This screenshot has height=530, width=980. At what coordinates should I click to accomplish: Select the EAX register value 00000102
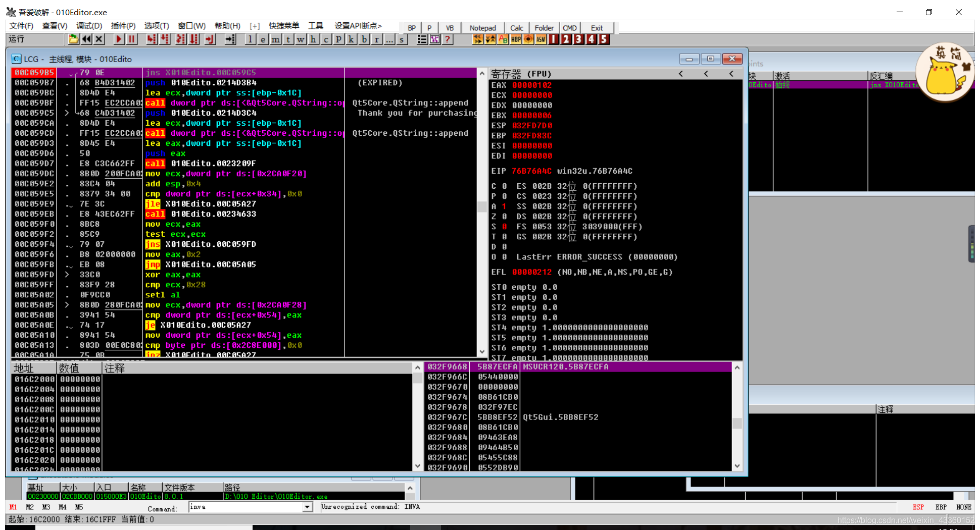pos(532,85)
